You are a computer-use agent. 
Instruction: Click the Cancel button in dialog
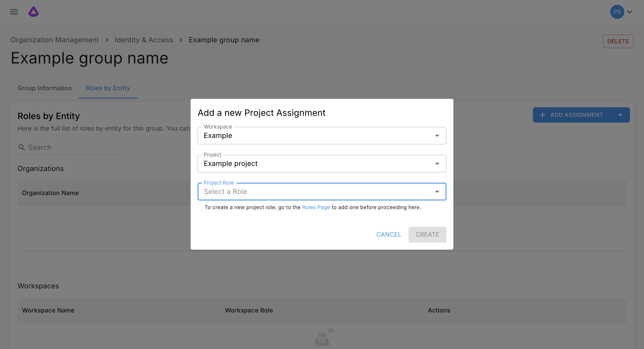click(389, 234)
